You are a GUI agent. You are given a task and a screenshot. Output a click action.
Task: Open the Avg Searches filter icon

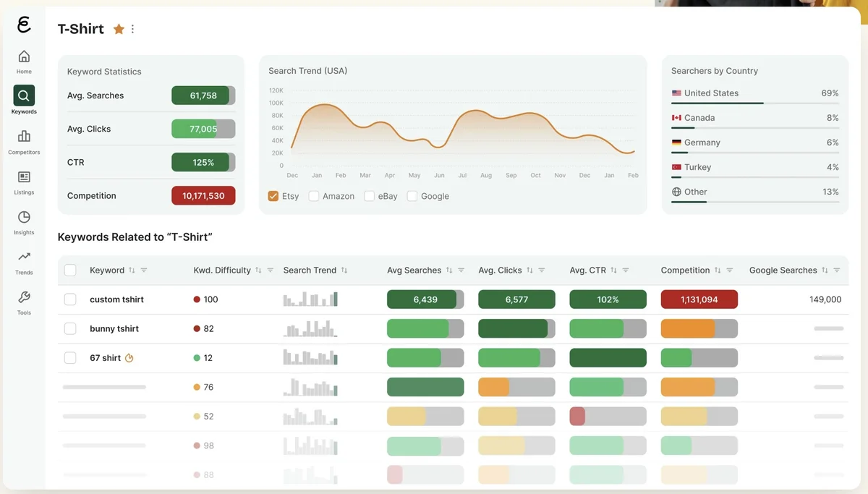[461, 270]
